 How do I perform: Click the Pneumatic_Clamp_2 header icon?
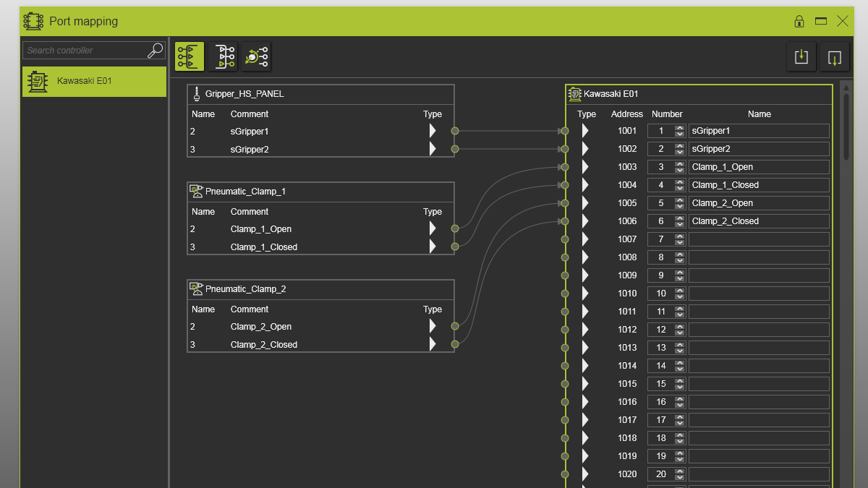tap(196, 289)
